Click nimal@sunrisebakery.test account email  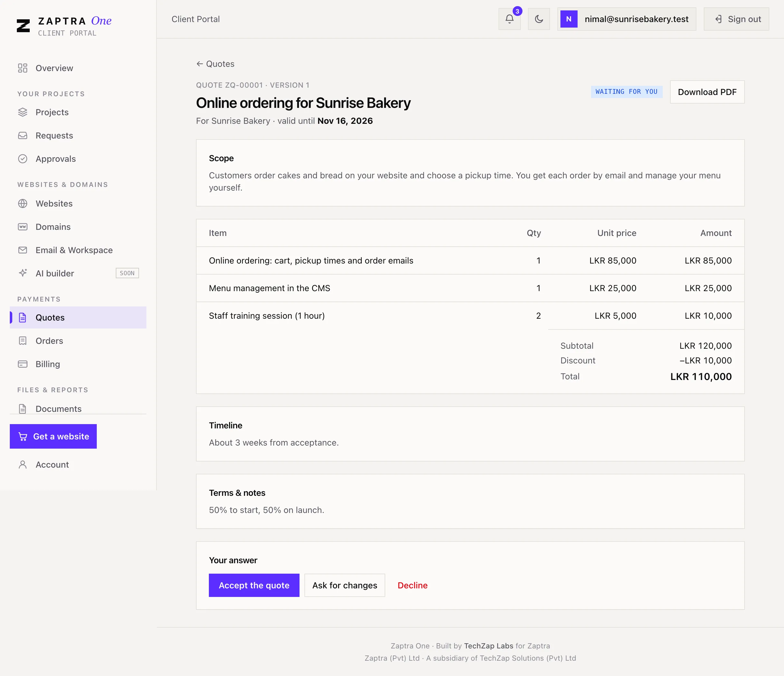tap(636, 19)
